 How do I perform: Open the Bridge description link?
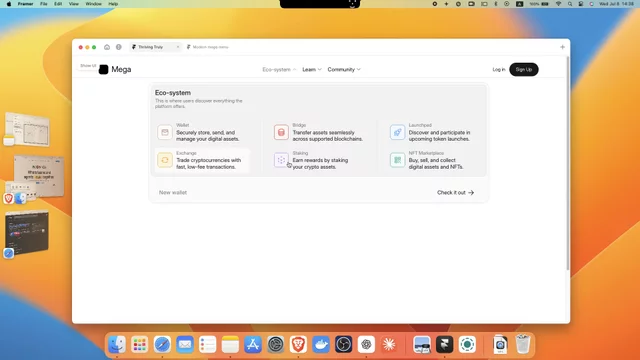point(328,136)
